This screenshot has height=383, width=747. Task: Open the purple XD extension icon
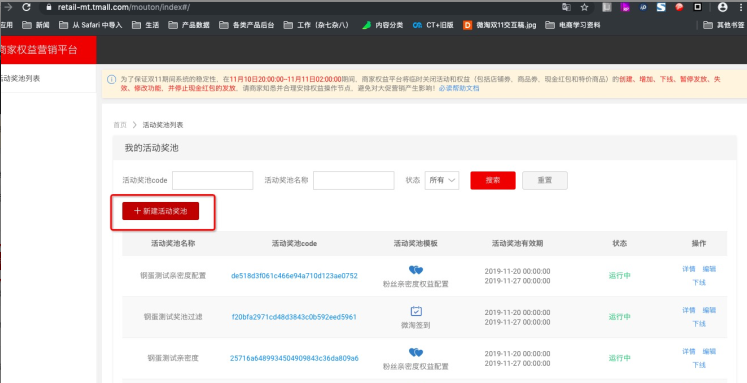point(625,7)
